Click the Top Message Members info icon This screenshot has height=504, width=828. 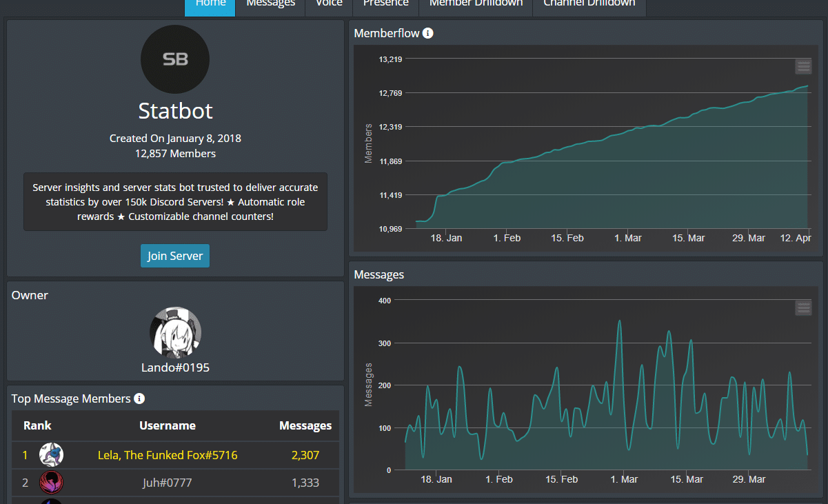tap(140, 399)
